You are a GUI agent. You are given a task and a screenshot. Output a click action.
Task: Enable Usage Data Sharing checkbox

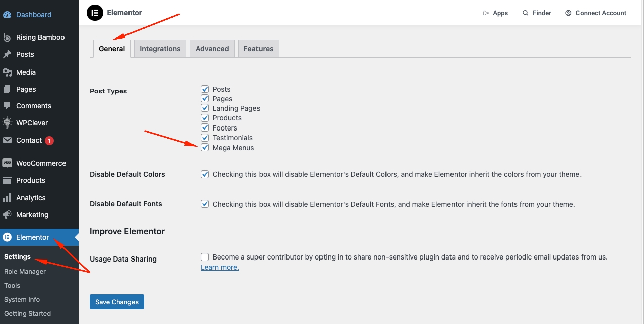point(205,257)
